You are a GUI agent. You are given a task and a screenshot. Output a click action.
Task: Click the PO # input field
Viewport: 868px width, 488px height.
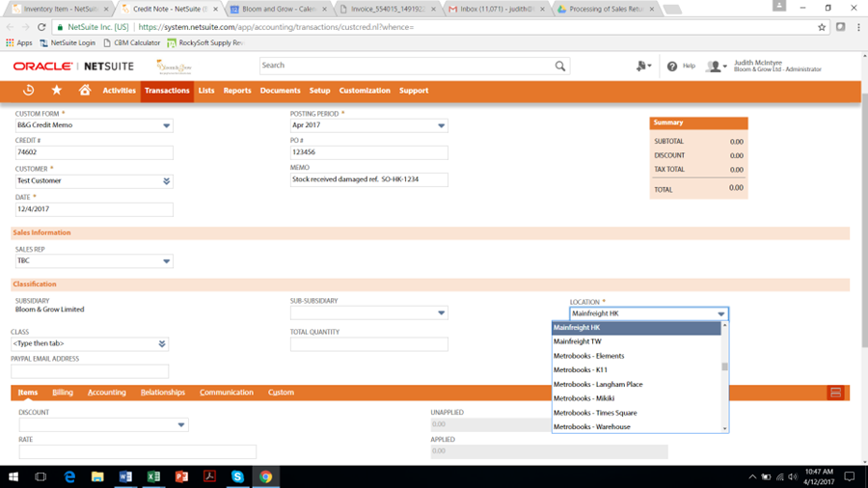[368, 152]
